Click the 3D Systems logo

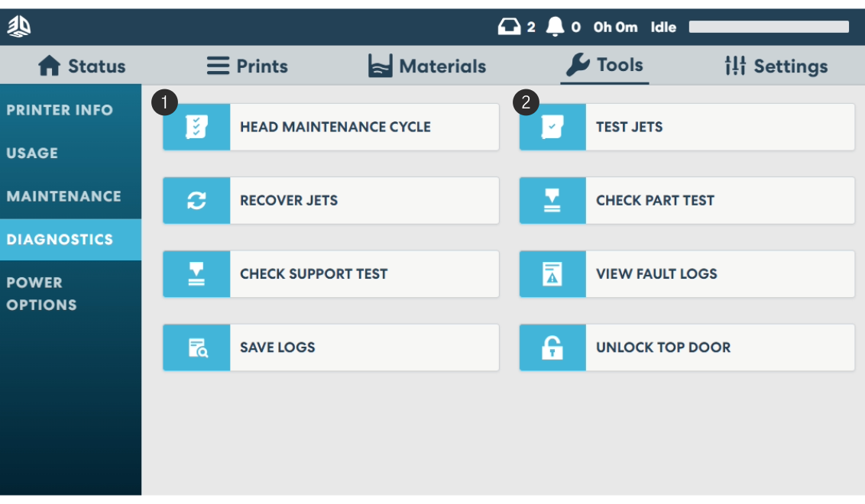coord(19,27)
